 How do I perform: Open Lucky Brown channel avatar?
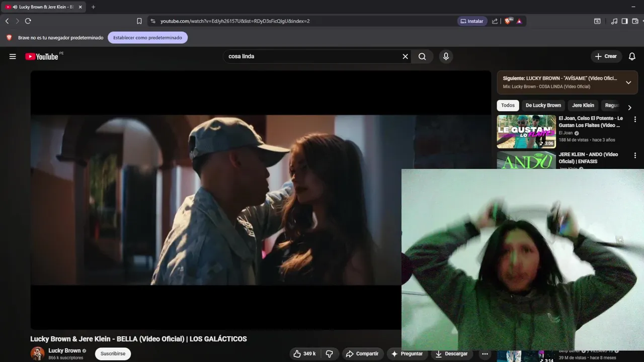[x=37, y=353]
